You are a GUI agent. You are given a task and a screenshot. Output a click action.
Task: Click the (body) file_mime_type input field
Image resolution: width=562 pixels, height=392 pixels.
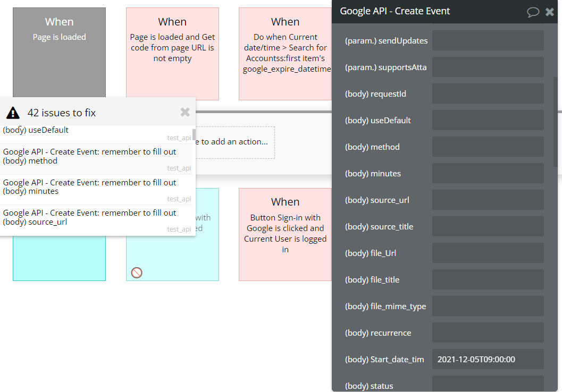click(x=488, y=306)
